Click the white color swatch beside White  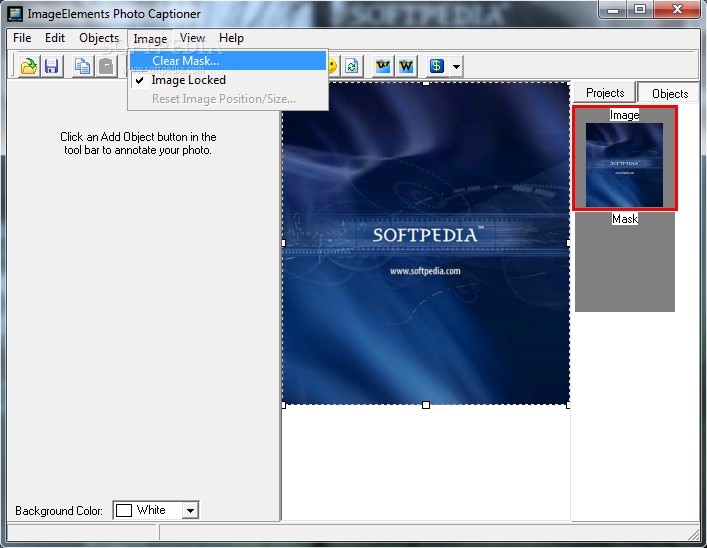click(x=124, y=510)
